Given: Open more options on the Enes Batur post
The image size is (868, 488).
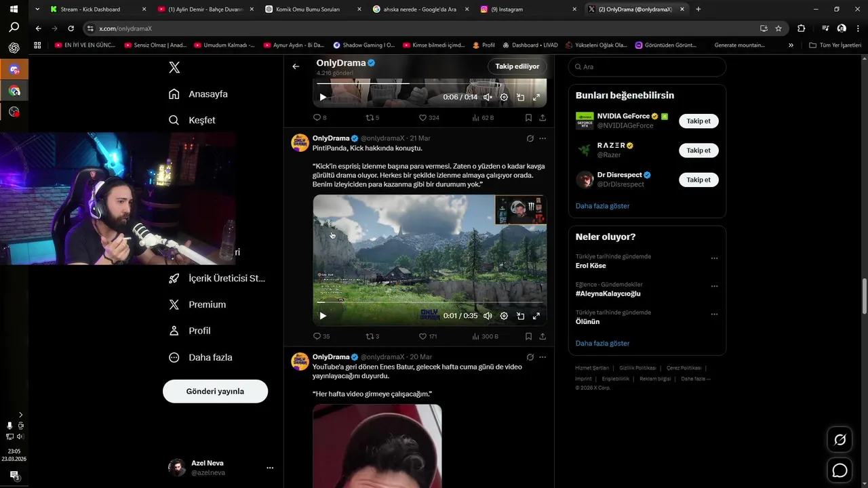Looking at the screenshot, I should 542,357.
